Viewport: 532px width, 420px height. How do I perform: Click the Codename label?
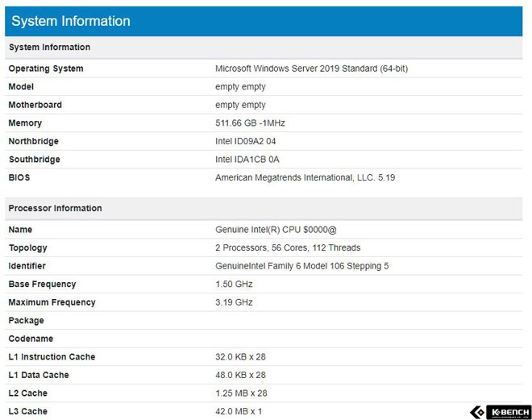31,339
